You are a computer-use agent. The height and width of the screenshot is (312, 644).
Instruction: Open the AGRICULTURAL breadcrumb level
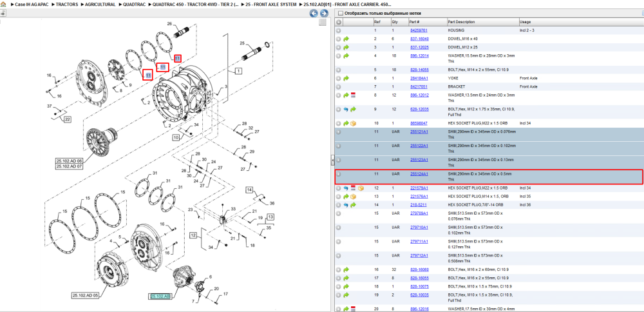100,4
